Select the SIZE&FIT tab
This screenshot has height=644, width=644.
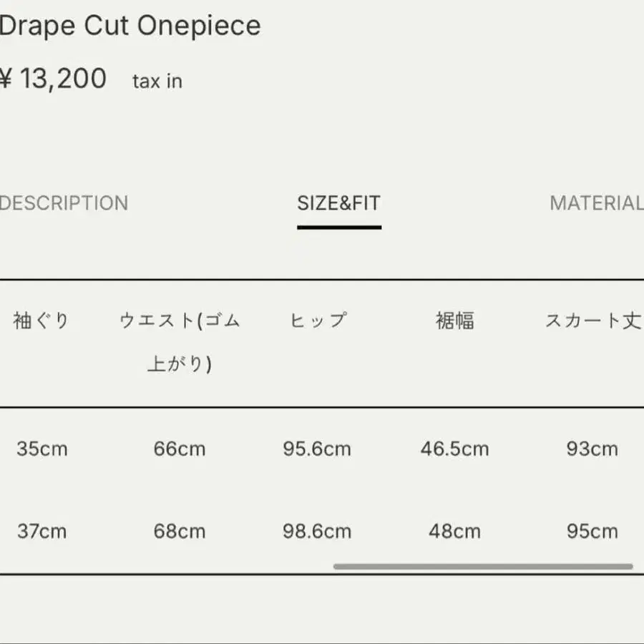tap(338, 203)
